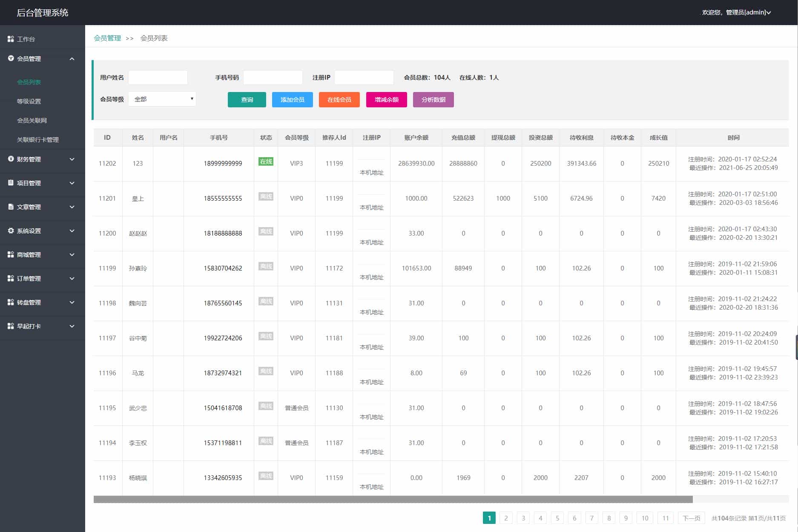Image resolution: width=798 pixels, height=532 pixels.
Task: Click the 项目管理 sidebar icon
Action: [x=11, y=183]
